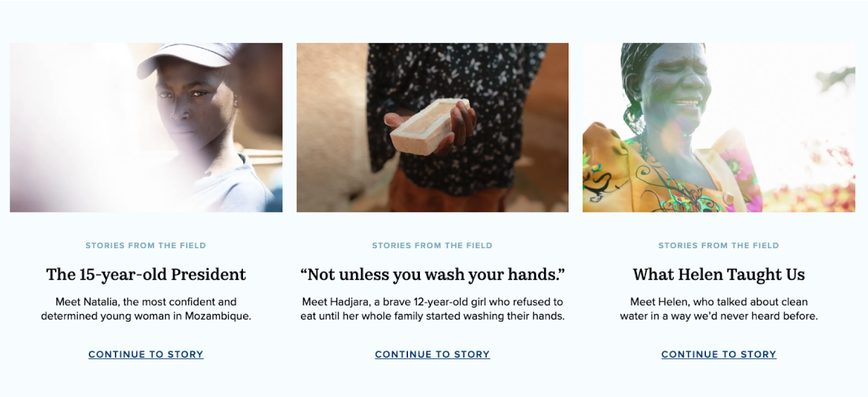This screenshot has height=397, width=868.
Task: Click description about Helen and clean water
Action: [x=719, y=308]
